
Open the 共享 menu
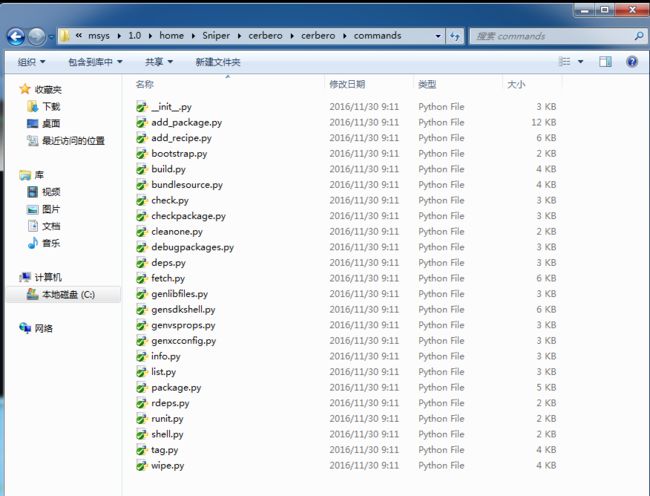coord(159,62)
